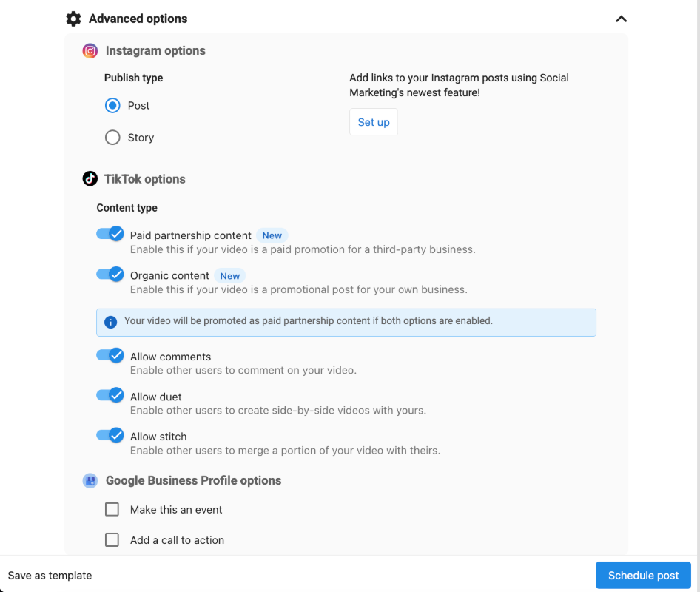Enable the Add a call to action checkbox
Screen dimensions: 700x592
112,540
